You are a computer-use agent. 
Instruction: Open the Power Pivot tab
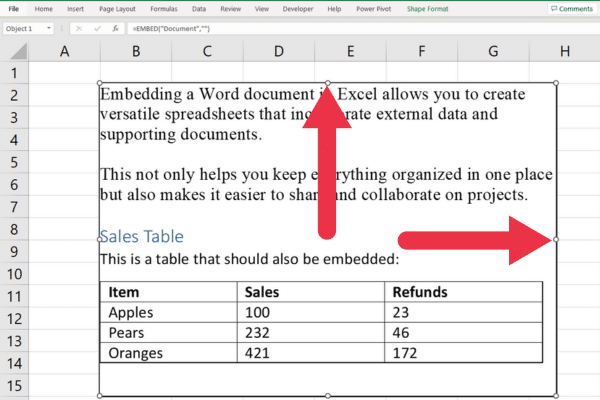click(x=373, y=9)
